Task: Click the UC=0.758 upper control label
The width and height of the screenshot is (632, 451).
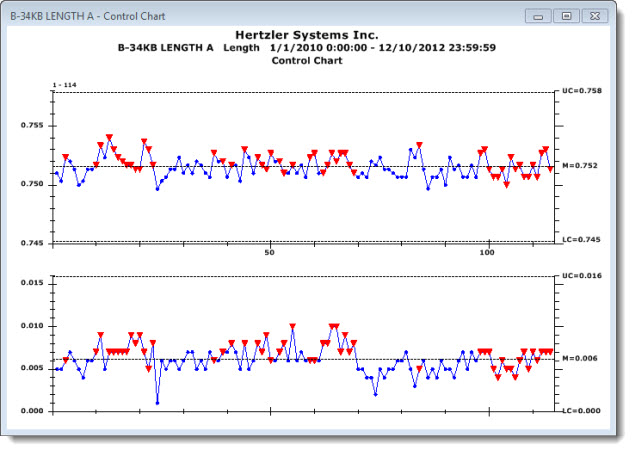Action: pyautogui.click(x=584, y=91)
